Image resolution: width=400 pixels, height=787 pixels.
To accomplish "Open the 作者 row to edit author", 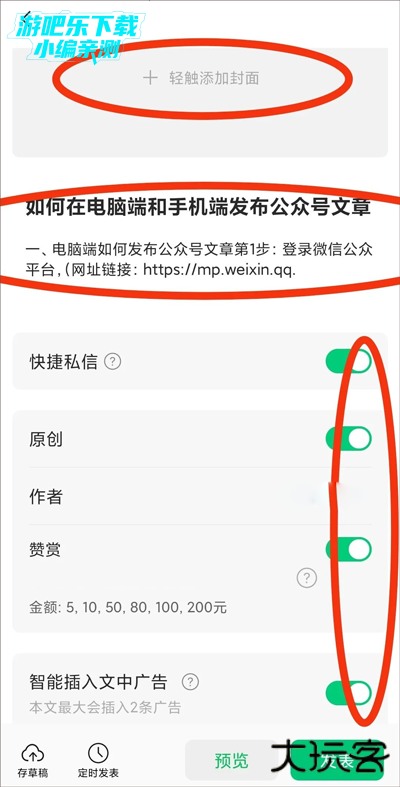I will pos(200,497).
